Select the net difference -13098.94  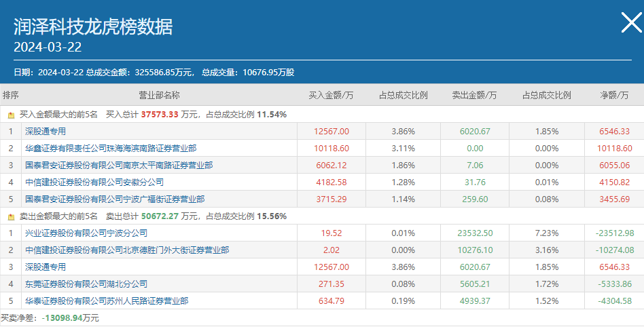(62, 318)
